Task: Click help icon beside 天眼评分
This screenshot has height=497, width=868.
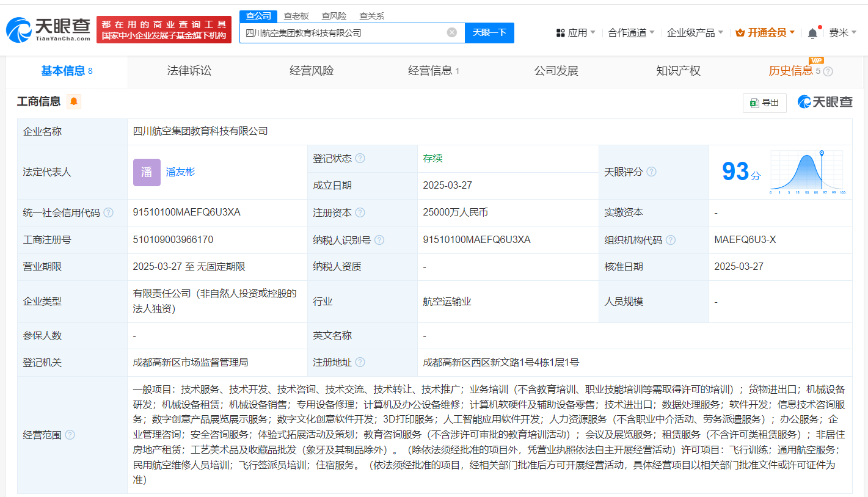Action: click(x=651, y=172)
